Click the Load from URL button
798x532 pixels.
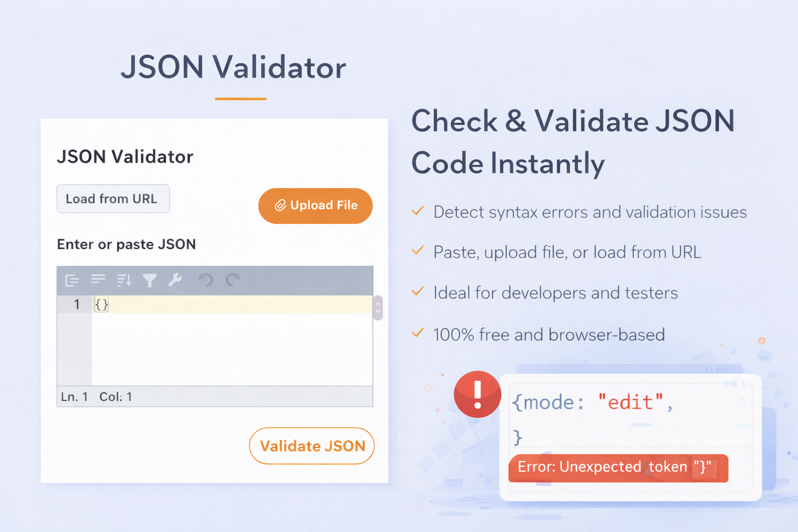pyautogui.click(x=113, y=199)
